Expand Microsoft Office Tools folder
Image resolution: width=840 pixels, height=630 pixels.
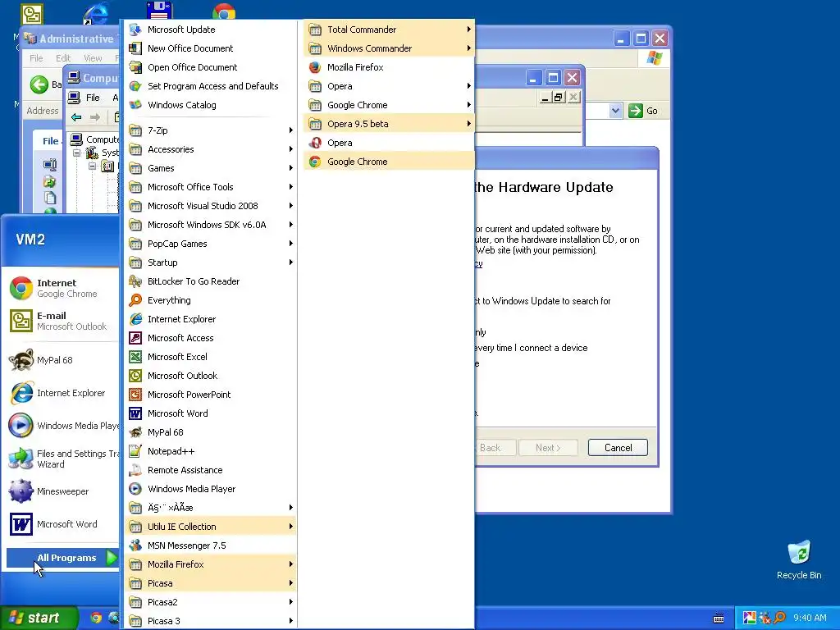pyautogui.click(x=210, y=187)
